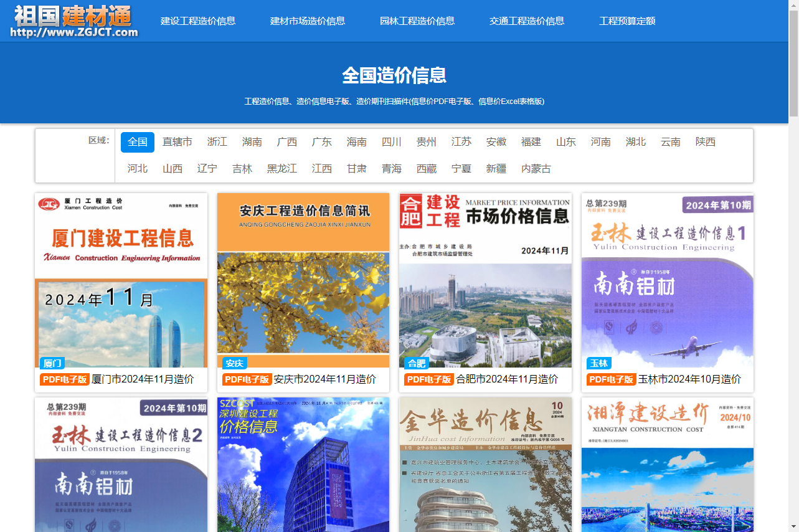The width and height of the screenshot is (799, 532).
Task: Filter by 甘肃 region
Action: [357, 169]
